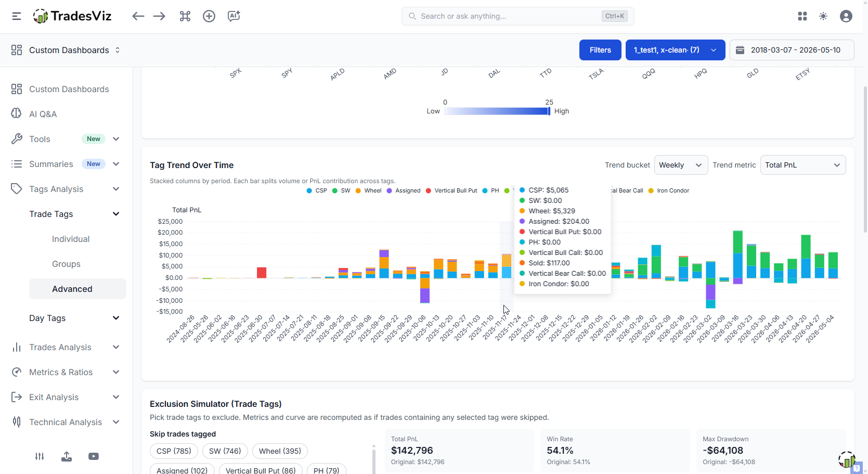Open the apps grid icon

[802, 16]
